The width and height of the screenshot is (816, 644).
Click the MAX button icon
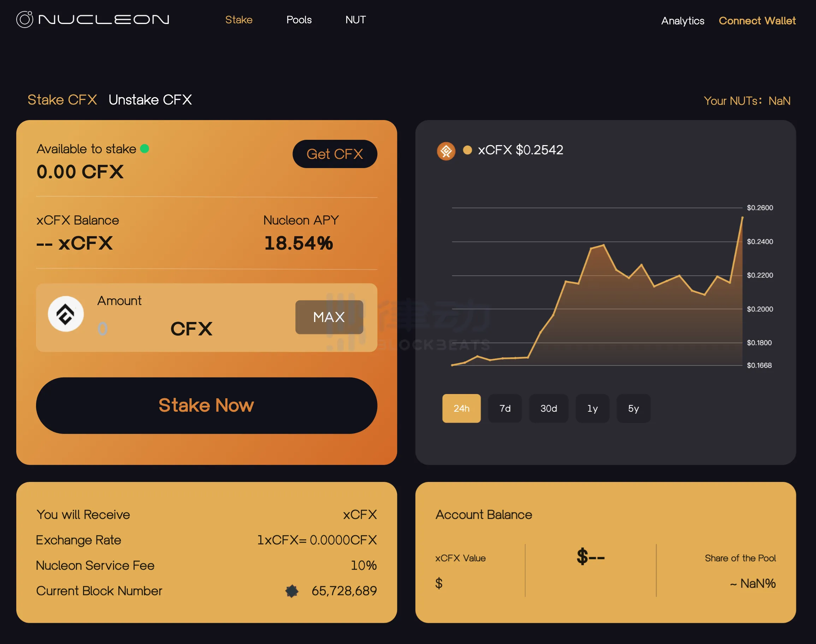click(329, 317)
